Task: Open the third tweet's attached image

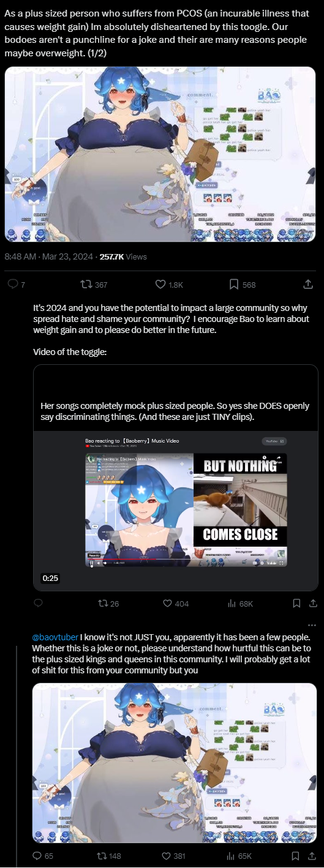Action: coord(175,763)
